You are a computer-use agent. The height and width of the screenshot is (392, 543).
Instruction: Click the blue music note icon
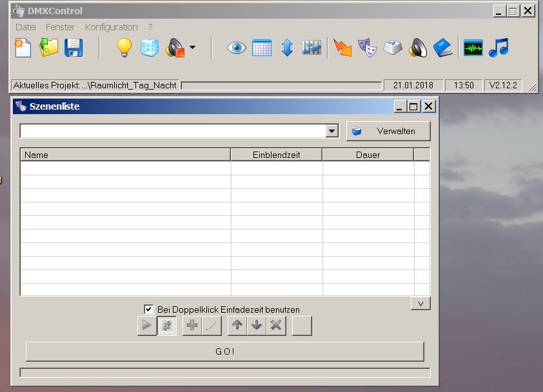coord(498,48)
